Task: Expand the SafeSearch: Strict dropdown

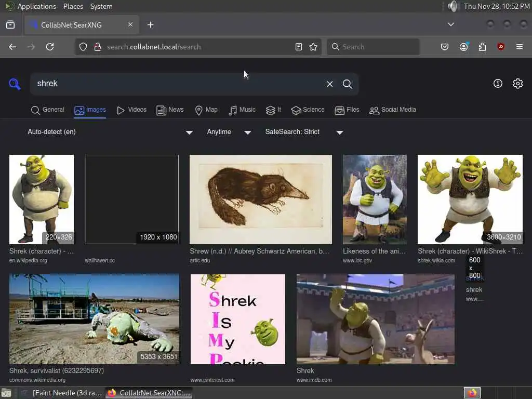Action: pos(304,132)
